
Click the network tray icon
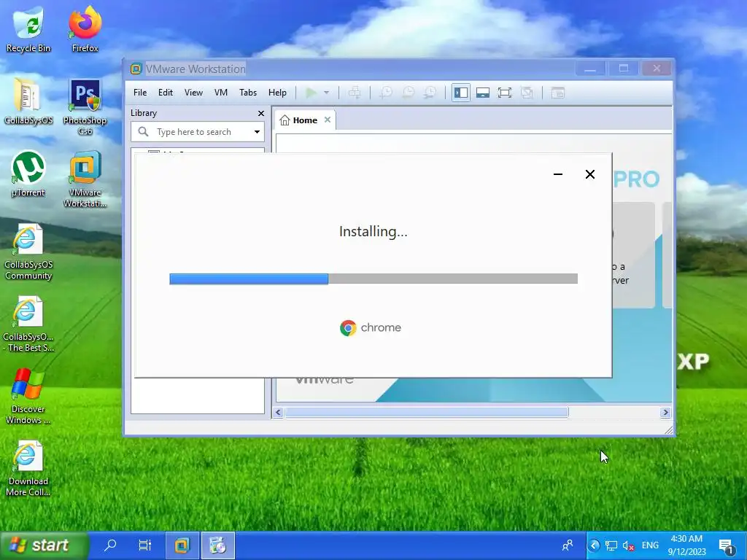611,545
